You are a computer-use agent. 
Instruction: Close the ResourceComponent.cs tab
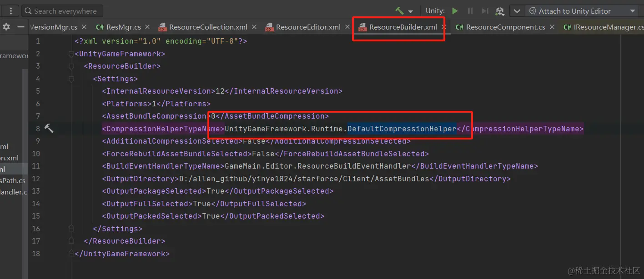click(x=552, y=27)
